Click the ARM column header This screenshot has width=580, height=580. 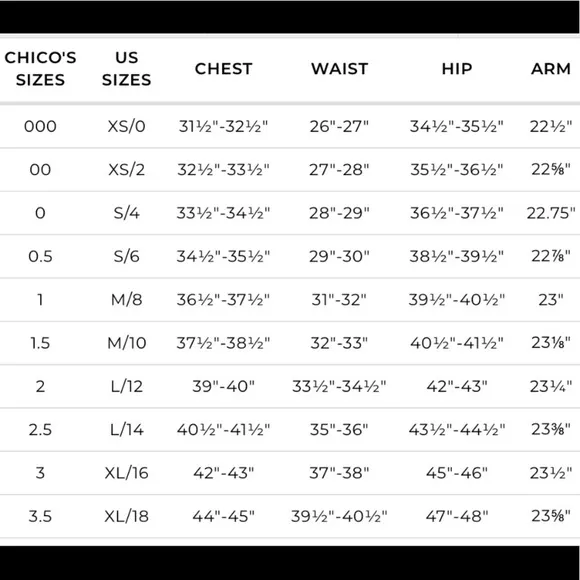(x=551, y=69)
